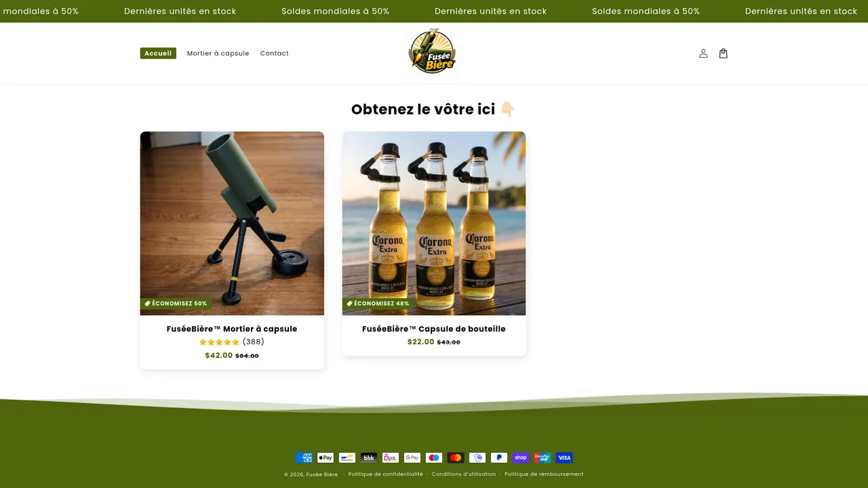The height and width of the screenshot is (488, 868).
Task: Click the "Obtenez le vôtre ici" heading
Action: click(x=433, y=109)
